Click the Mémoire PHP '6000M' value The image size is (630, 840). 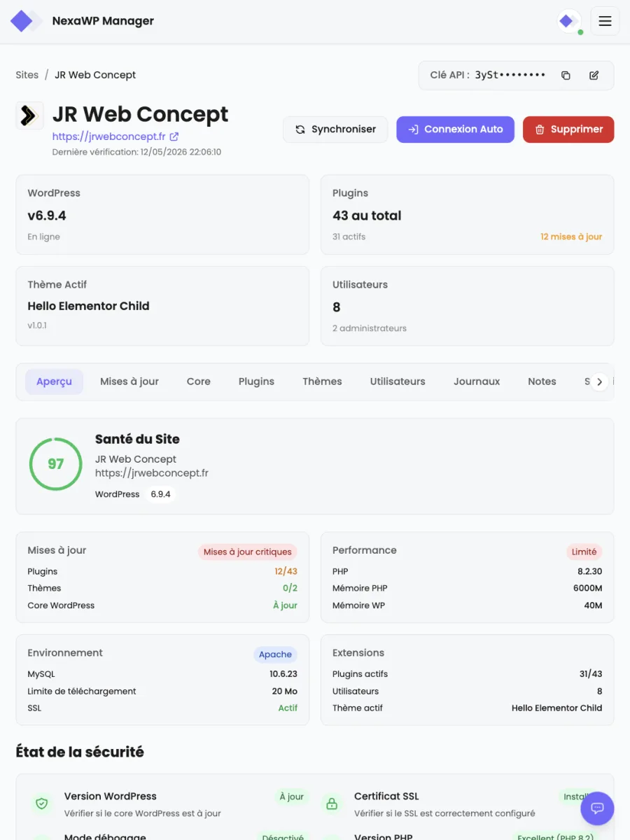tap(588, 588)
